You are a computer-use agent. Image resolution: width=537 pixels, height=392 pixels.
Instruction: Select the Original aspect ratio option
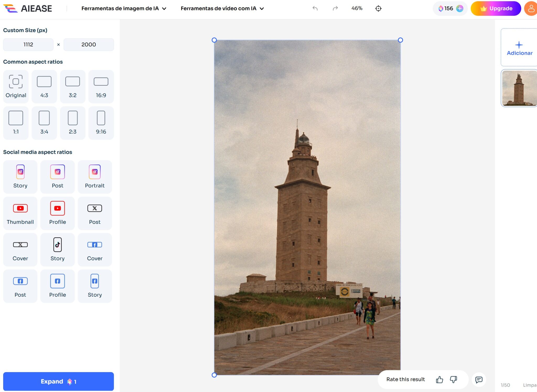click(x=16, y=86)
